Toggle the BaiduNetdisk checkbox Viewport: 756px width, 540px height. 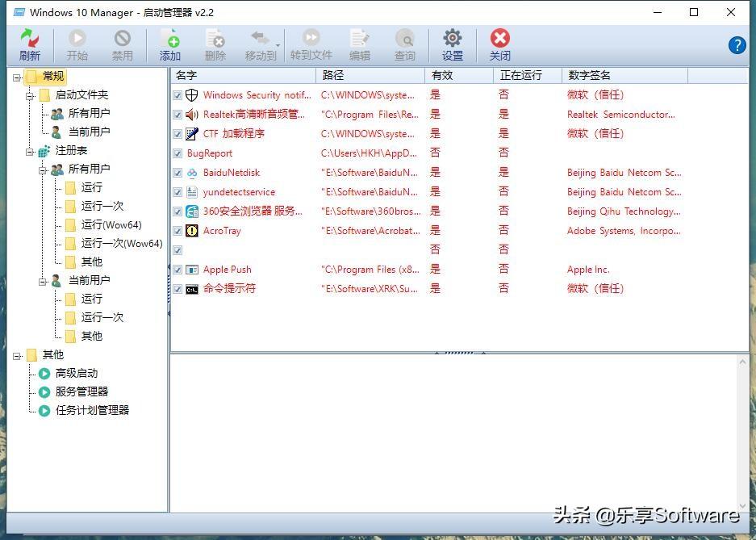coord(178,173)
